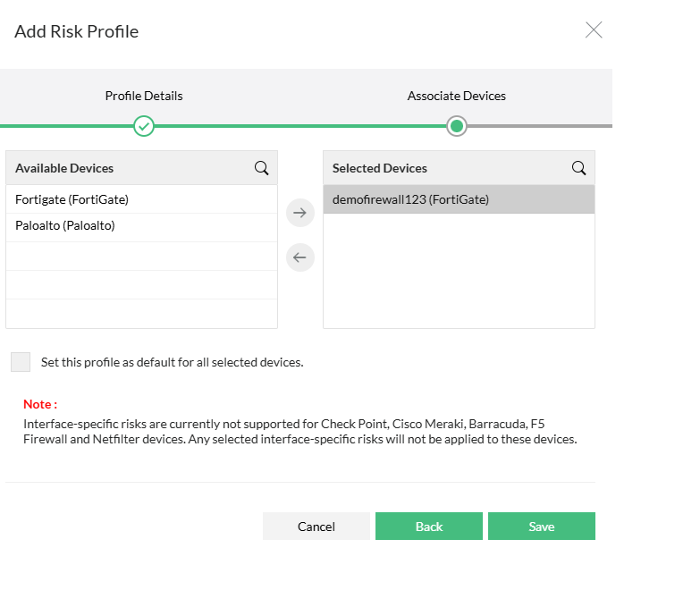
Task: Remove selected device using left arrow
Action: click(300, 257)
